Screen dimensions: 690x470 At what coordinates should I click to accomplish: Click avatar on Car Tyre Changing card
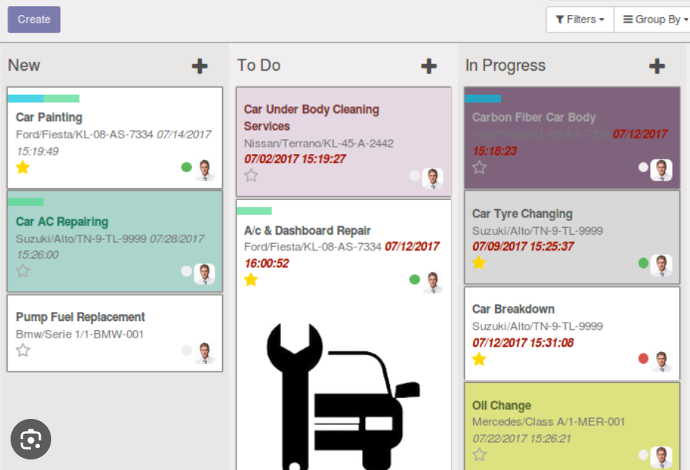[x=661, y=265]
